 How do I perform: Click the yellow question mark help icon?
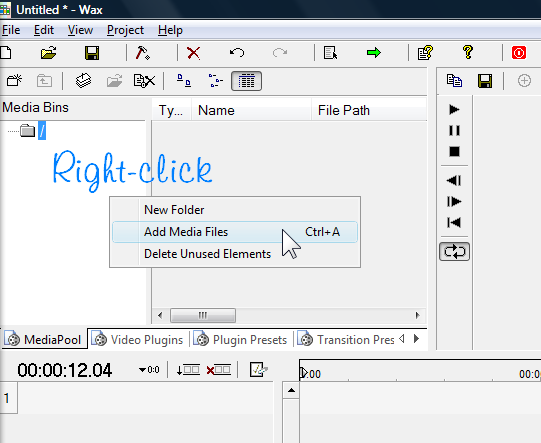pyautogui.click(x=468, y=52)
